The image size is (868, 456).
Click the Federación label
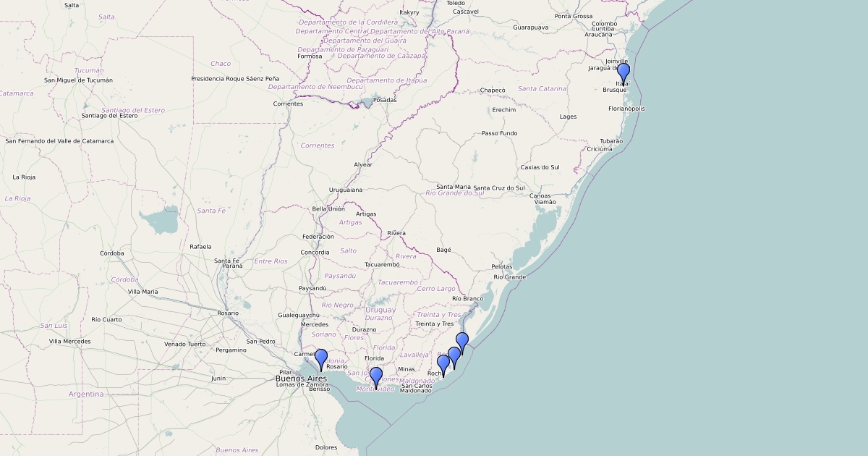pyautogui.click(x=318, y=237)
